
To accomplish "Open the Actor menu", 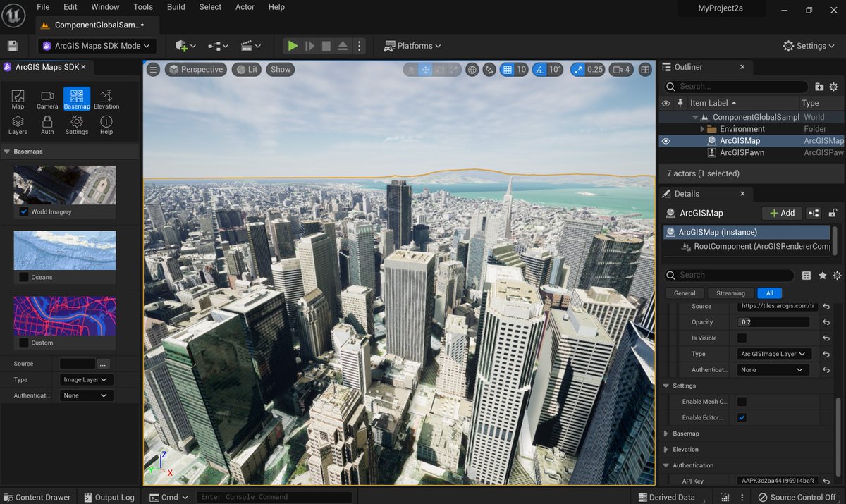I will [245, 7].
